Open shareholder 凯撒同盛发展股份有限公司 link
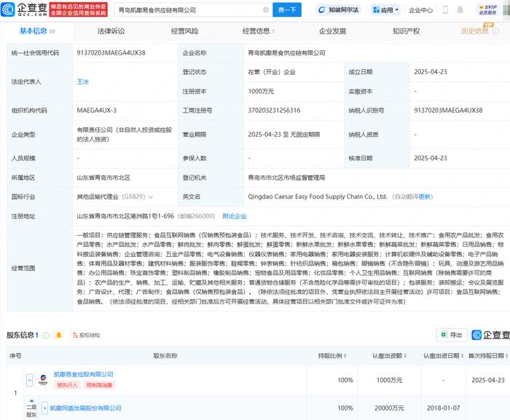The width and height of the screenshot is (510, 420). 85,408
